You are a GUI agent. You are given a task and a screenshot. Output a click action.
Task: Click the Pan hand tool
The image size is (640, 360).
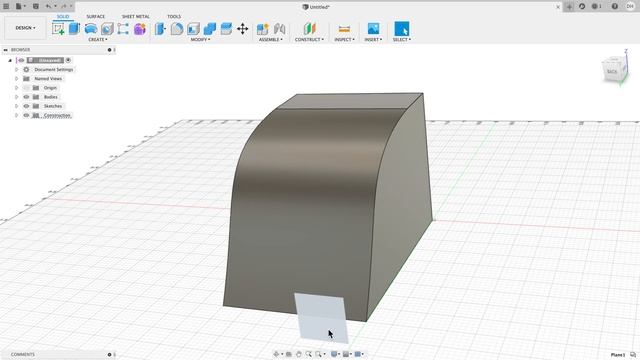tap(299, 354)
